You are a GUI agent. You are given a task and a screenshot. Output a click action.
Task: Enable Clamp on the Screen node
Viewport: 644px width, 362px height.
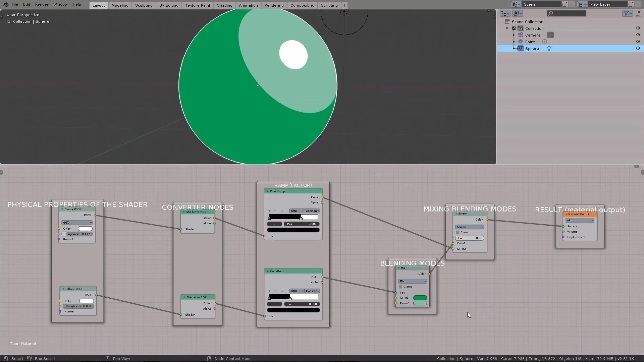click(x=458, y=232)
